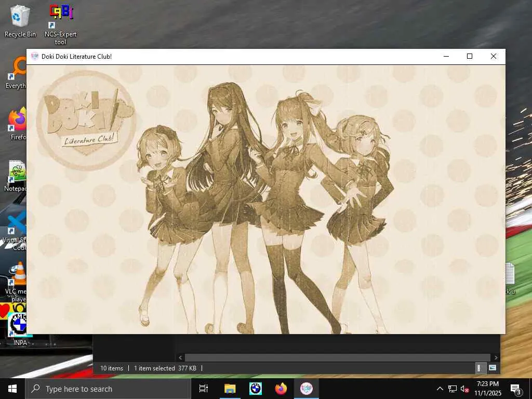Open the network status tray icon
Viewport: 532px width, 399px height.
coord(453,389)
